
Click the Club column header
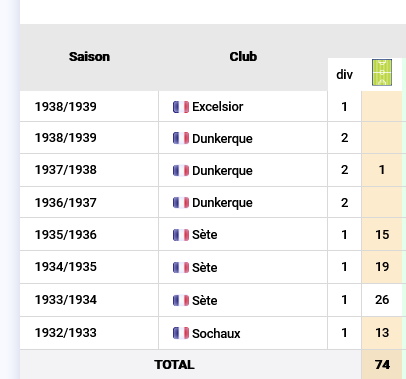click(243, 57)
